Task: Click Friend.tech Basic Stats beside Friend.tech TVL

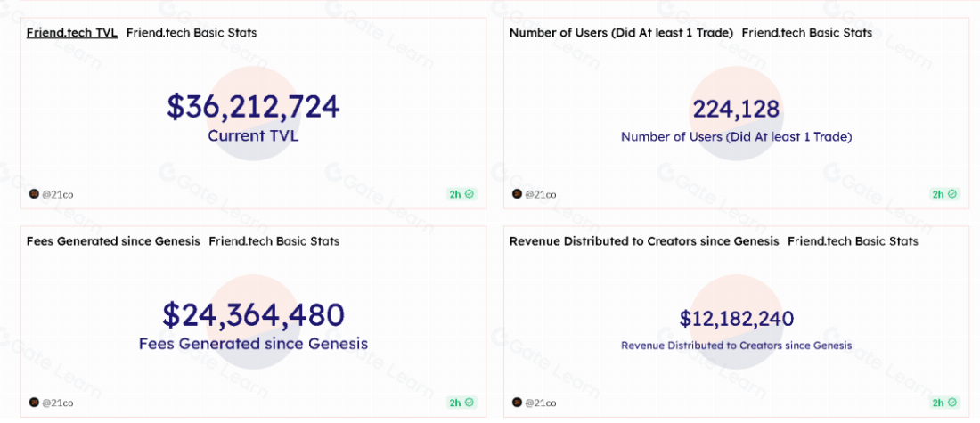Action: coord(192,33)
